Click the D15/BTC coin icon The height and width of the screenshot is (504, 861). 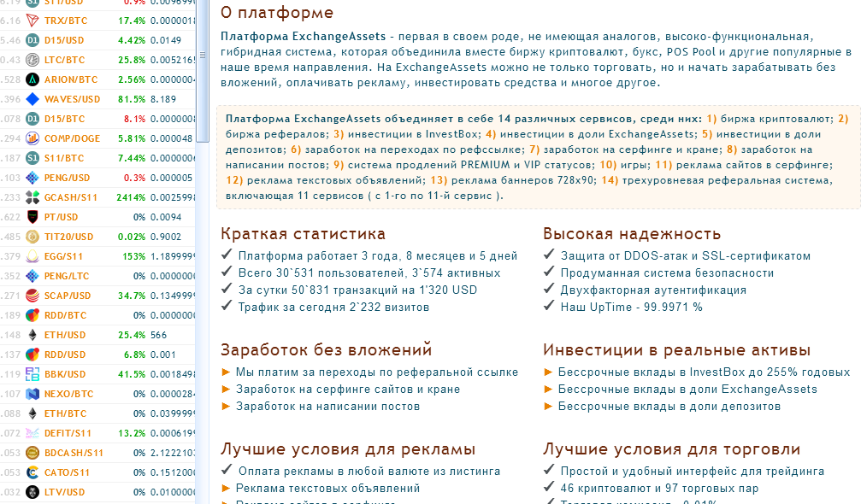tap(32, 119)
